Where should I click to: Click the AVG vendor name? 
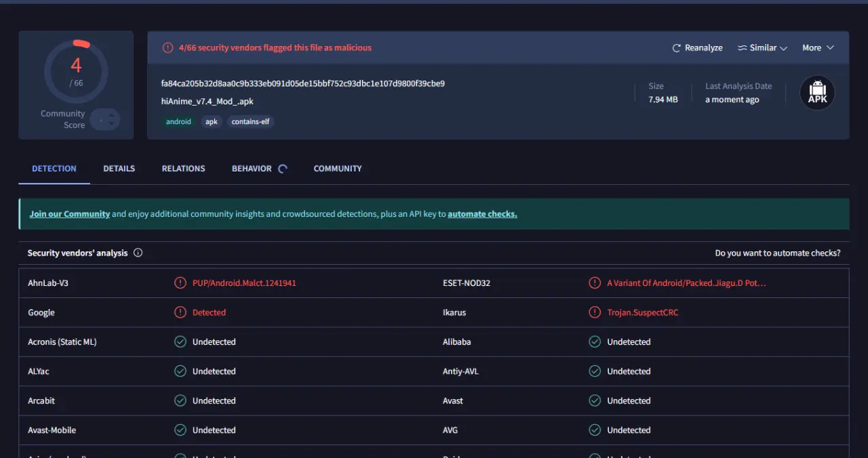[x=450, y=430]
